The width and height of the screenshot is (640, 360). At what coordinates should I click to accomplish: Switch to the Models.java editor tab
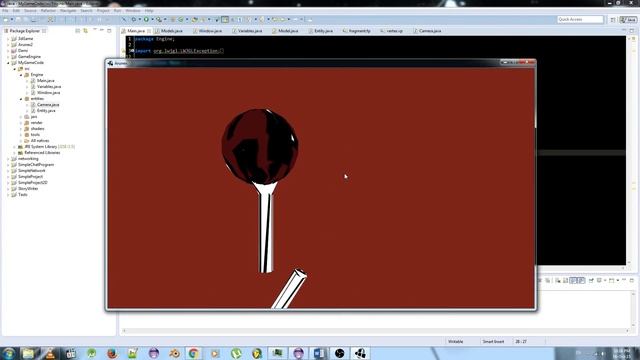[x=171, y=31]
